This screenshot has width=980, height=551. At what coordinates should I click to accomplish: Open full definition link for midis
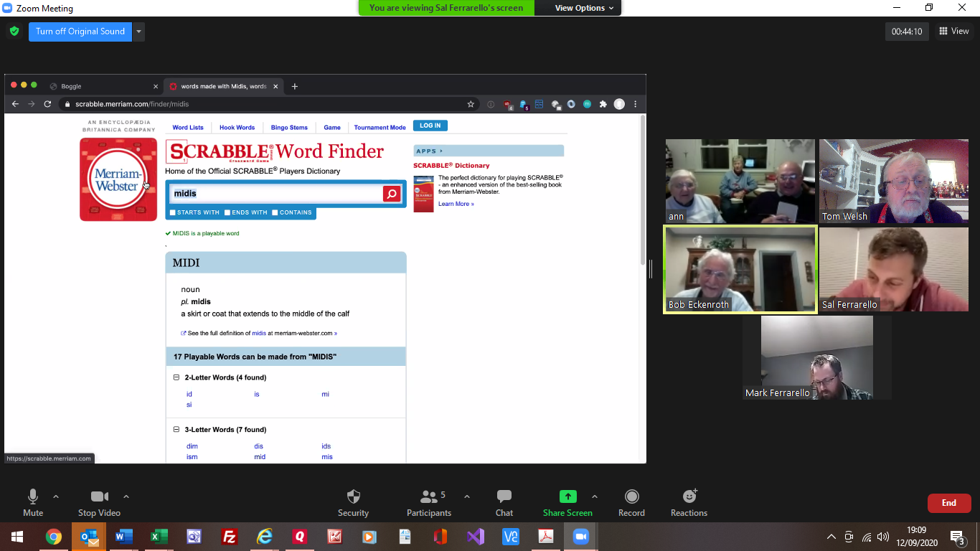pos(259,334)
